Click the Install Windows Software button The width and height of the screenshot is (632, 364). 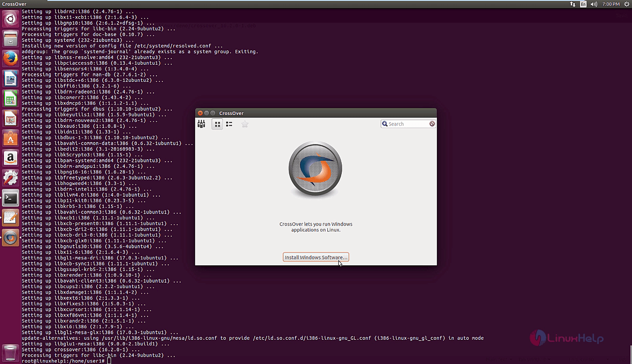(x=316, y=257)
